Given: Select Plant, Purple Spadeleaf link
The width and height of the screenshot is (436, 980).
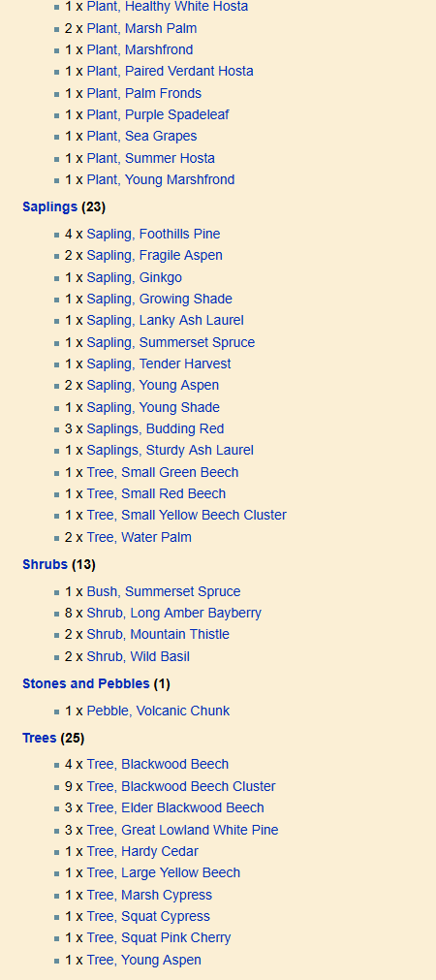Looking at the screenshot, I should coord(158,115).
